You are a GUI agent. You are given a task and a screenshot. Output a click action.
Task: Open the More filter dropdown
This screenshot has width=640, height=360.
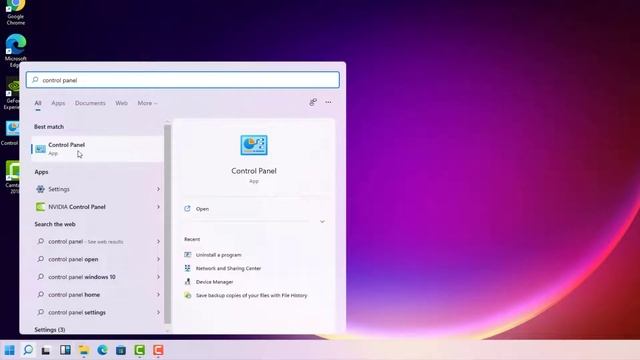click(147, 103)
